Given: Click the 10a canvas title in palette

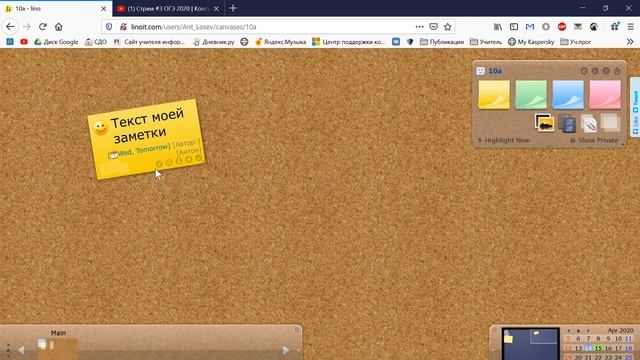Looking at the screenshot, I should (x=495, y=71).
